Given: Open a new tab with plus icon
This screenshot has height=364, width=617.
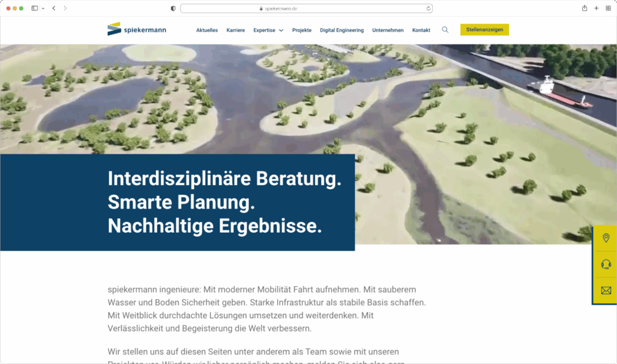Looking at the screenshot, I should coord(597,8).
